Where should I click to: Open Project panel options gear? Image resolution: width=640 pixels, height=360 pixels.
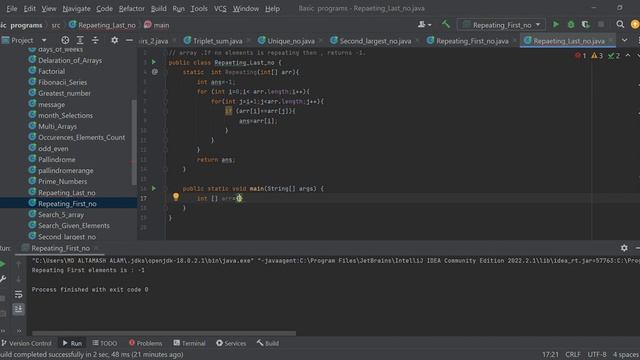[115, 40]
